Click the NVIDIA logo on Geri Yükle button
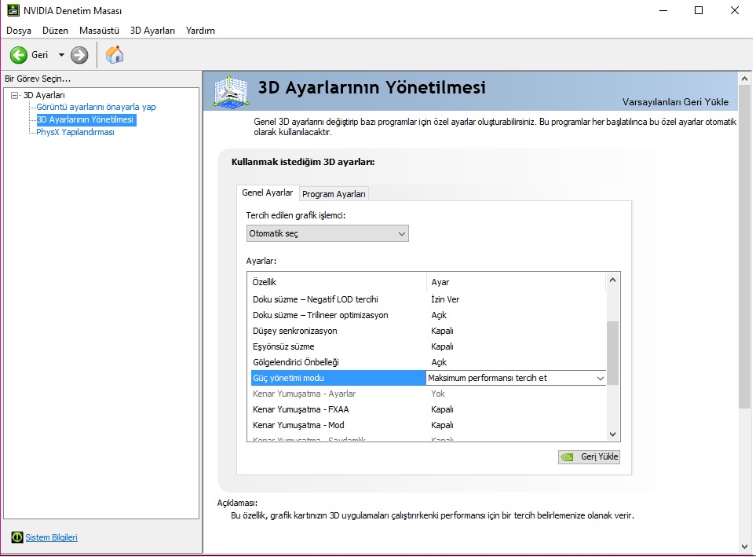Viewport: 756px width, 557px height. click(x=568, y=456)
